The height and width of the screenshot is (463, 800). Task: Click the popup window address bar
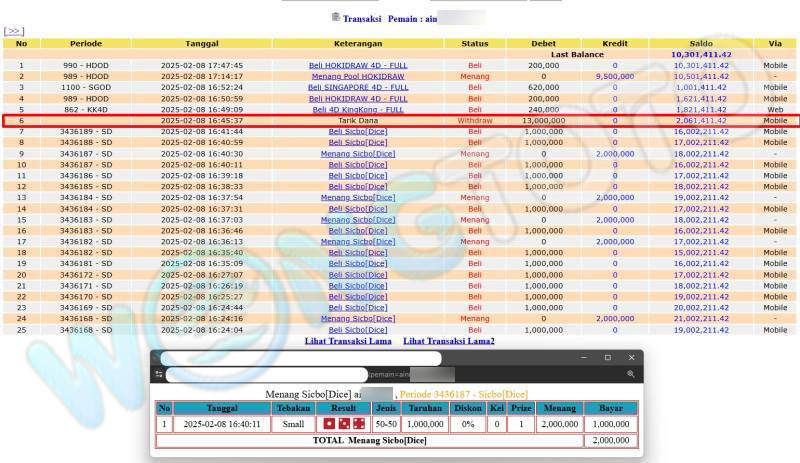[300, 374]
